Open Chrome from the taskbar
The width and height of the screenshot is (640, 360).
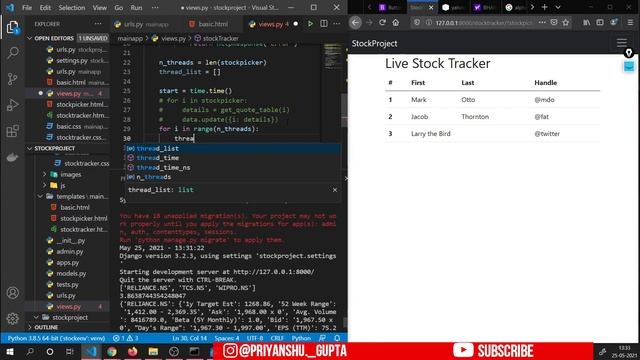pos(112,351)
